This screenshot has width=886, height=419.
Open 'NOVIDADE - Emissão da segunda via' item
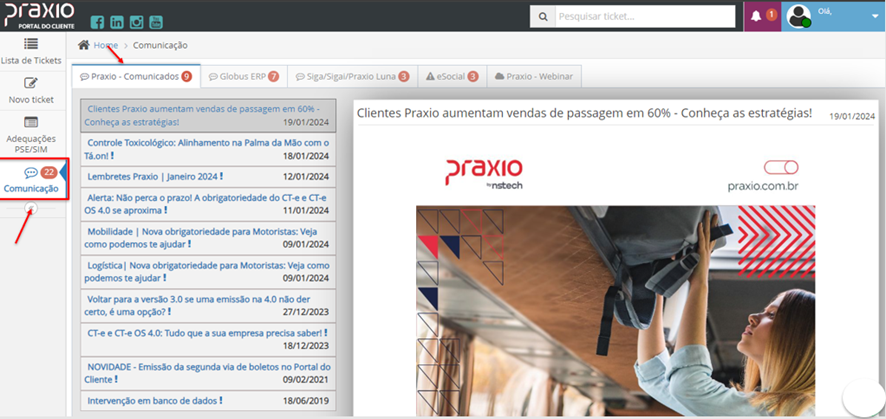click(x=208, y=373)
